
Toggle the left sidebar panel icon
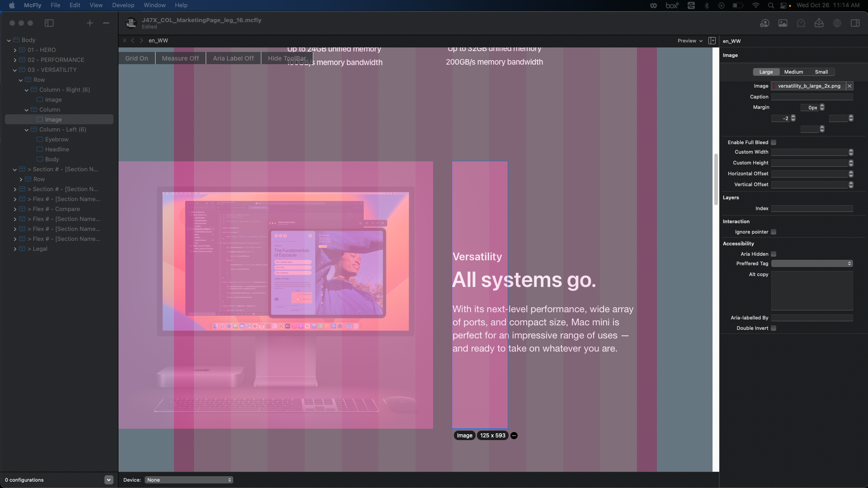[x=49, y=23]
